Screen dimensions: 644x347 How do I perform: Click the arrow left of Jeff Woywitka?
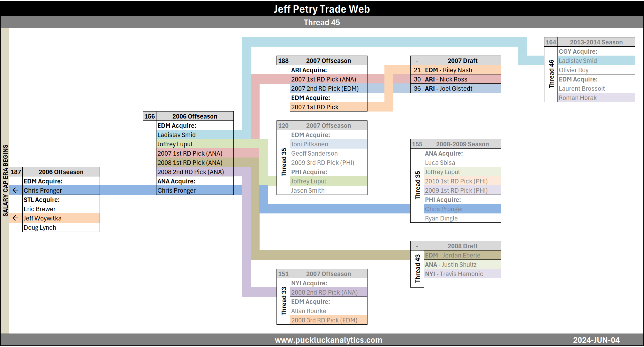point(15,218)
